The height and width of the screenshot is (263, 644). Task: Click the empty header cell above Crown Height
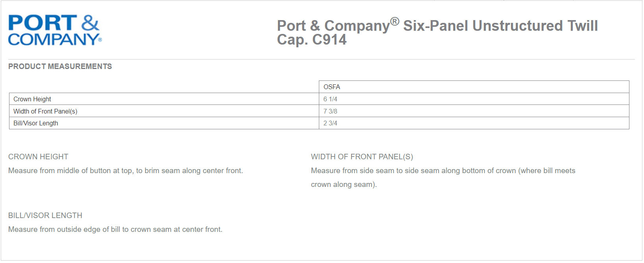164,87
